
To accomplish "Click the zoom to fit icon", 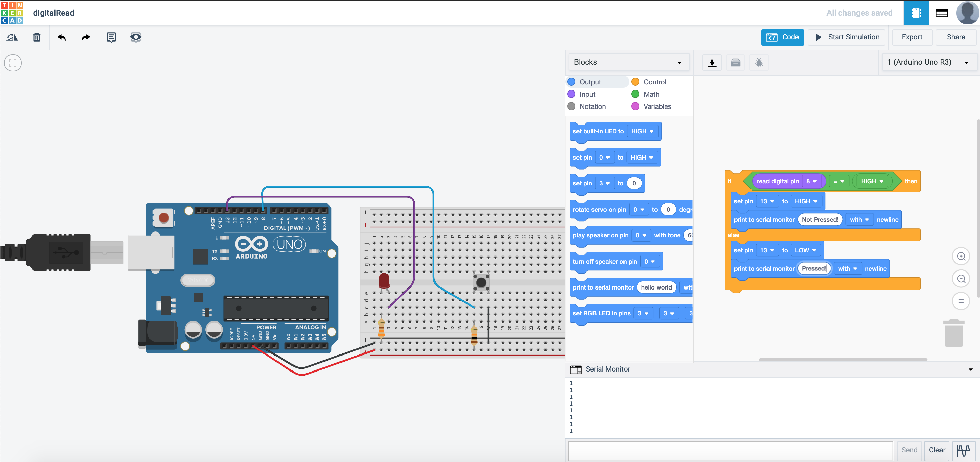I will click(x=13, y=63).
